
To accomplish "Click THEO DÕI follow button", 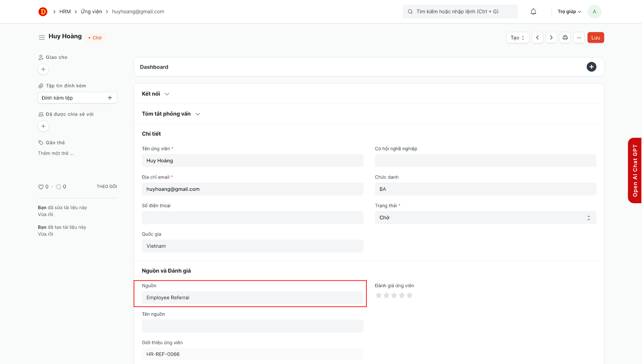I will 107,186.
